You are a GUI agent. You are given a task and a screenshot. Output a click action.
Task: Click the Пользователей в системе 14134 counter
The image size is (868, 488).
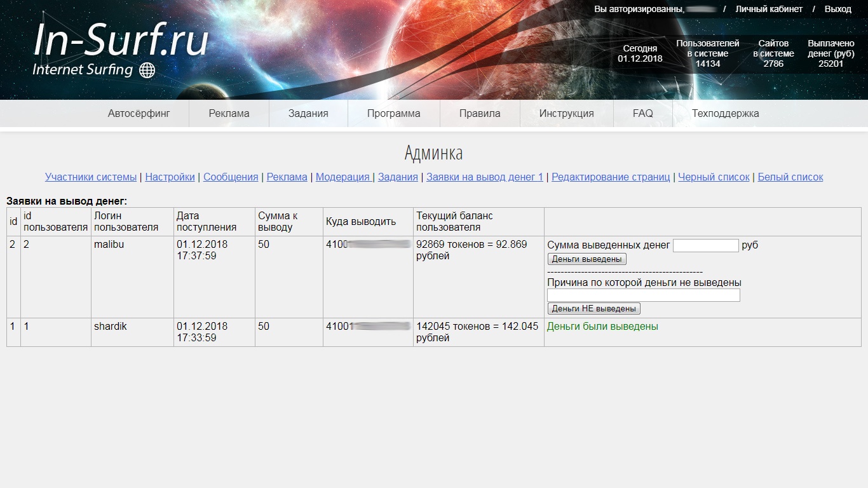click(708, 53)
